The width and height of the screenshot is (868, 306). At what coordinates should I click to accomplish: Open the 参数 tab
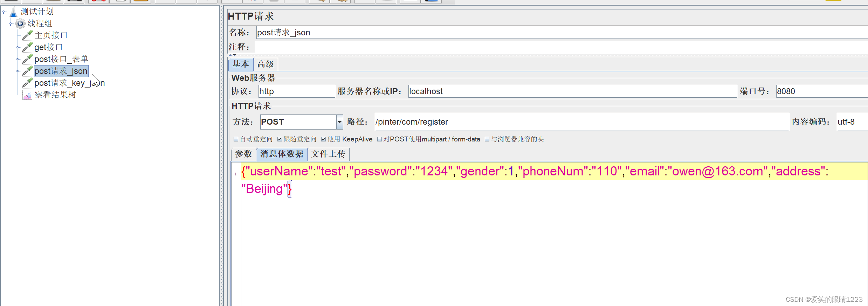point(243,154)
